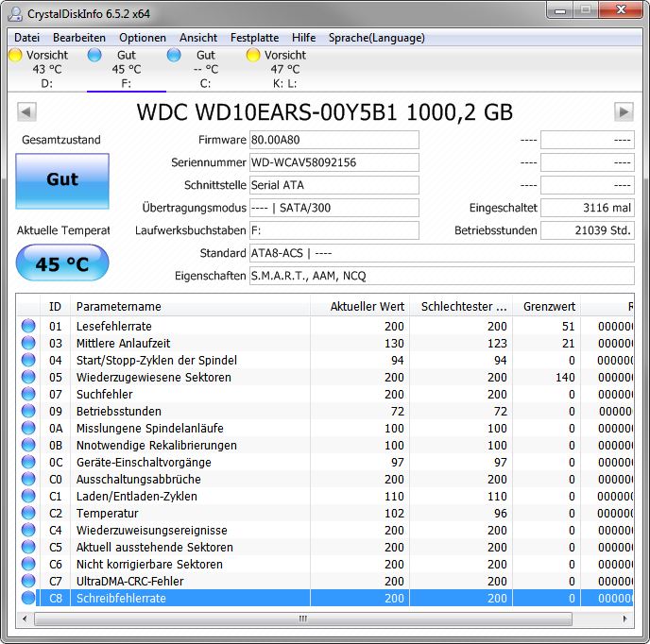Click status orb for Suchfehler row
Screen dimensions: 650x644
pyautogui.click(x=28, y=394)
